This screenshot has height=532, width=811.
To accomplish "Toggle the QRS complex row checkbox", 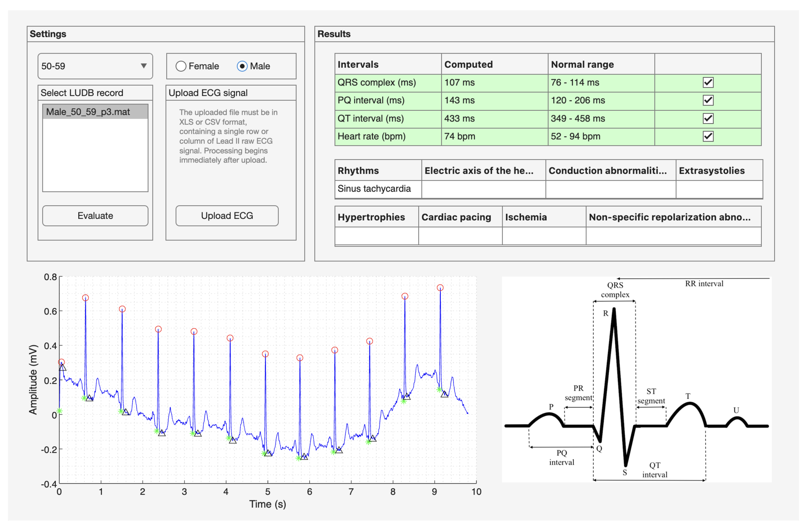I will click(708, 82).
